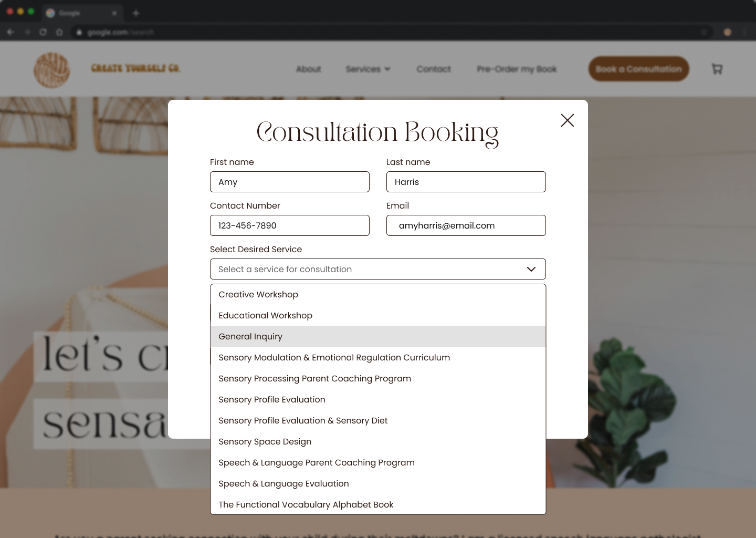Click Book a Consultation button
This screenshot has width=756, height=538.
pyautogui.click(x=638, y=69)
